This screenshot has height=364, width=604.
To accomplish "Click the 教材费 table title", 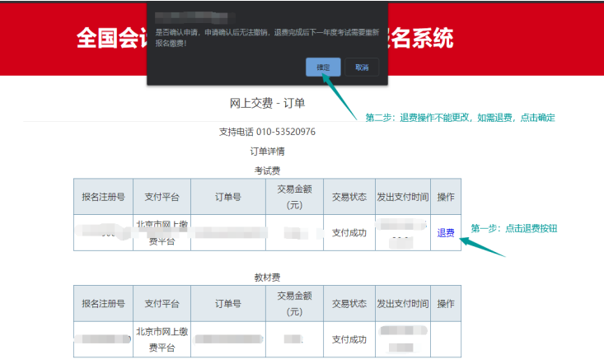I will click(x=267, y=278).
